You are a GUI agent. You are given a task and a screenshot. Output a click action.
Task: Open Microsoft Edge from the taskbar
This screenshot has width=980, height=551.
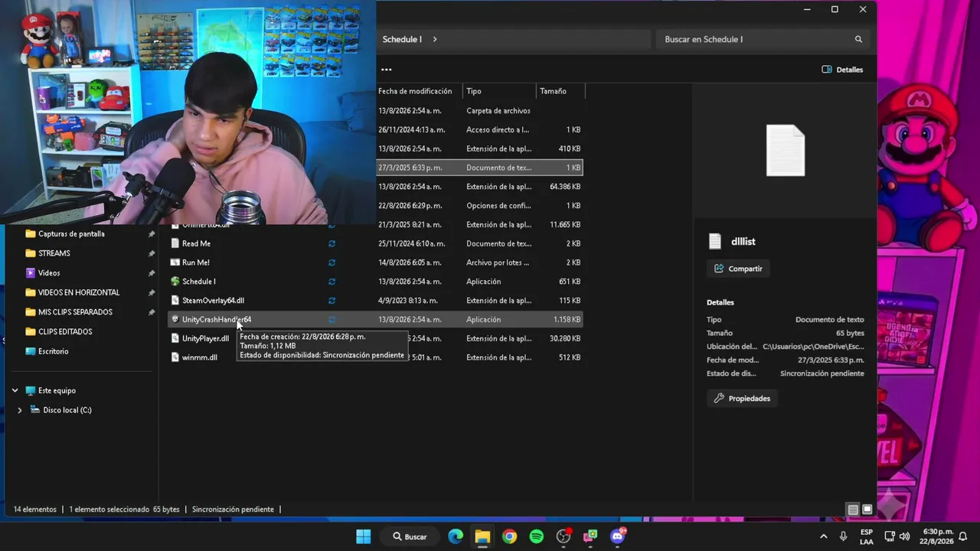click(x=456, y=536)
